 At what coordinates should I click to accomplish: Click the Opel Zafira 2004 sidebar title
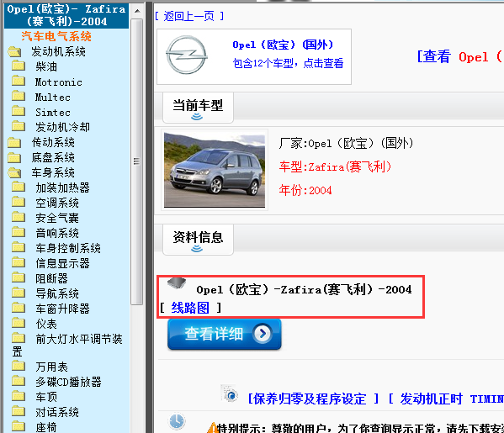coord(66,15)
